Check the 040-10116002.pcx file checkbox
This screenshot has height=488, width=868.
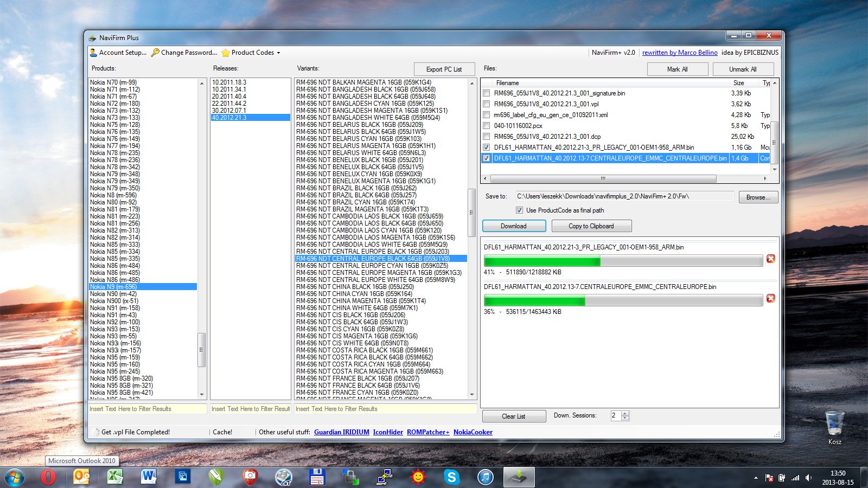point(487,126)
